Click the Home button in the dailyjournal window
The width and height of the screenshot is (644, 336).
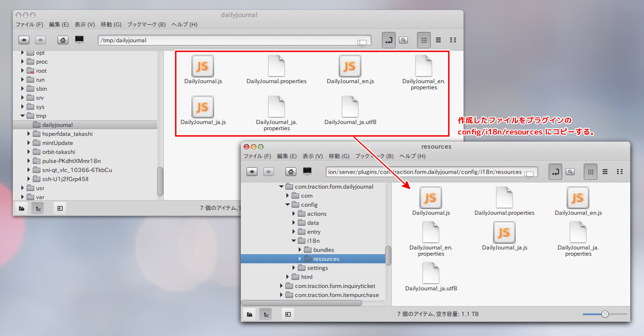click(x=63, y=40)
